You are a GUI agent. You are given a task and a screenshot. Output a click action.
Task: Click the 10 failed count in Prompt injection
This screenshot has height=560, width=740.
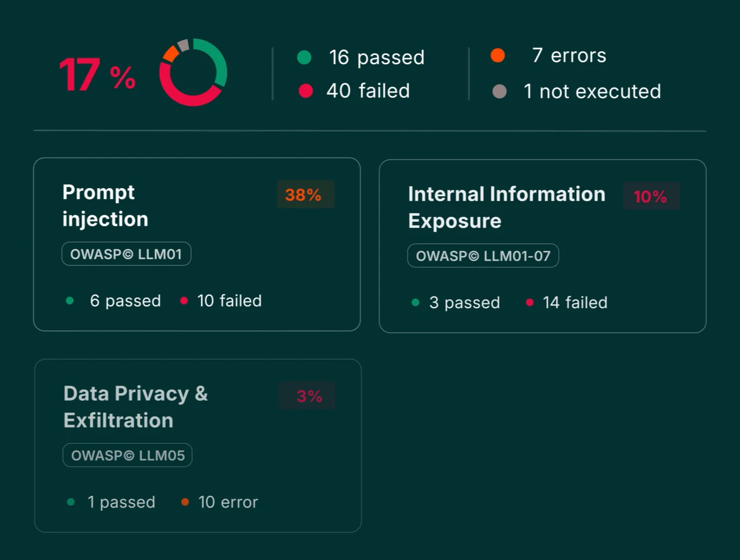click(229, 301)
